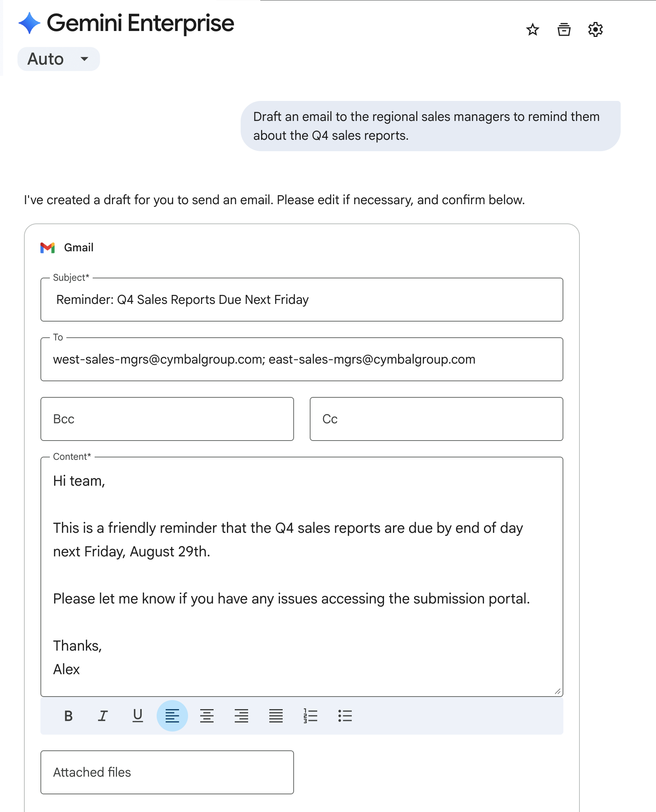Screen dimensions: 656x812
Task: Center-align the email text
Action: (207, 715)
